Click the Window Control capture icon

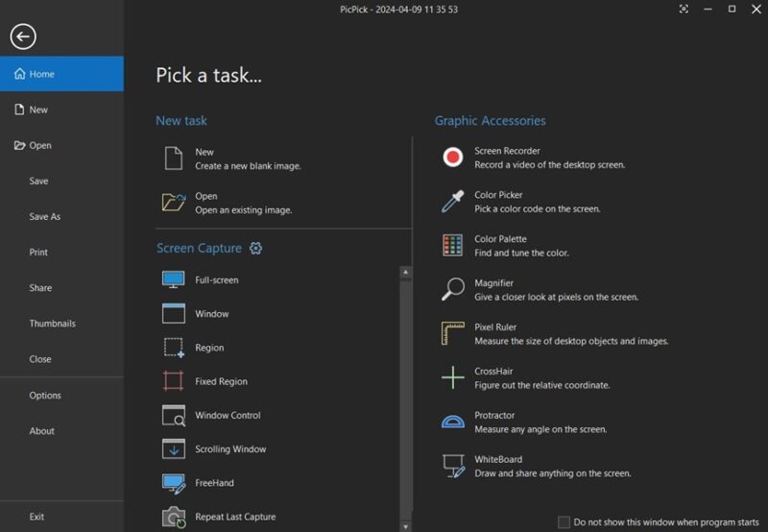[x=174, y=416]
